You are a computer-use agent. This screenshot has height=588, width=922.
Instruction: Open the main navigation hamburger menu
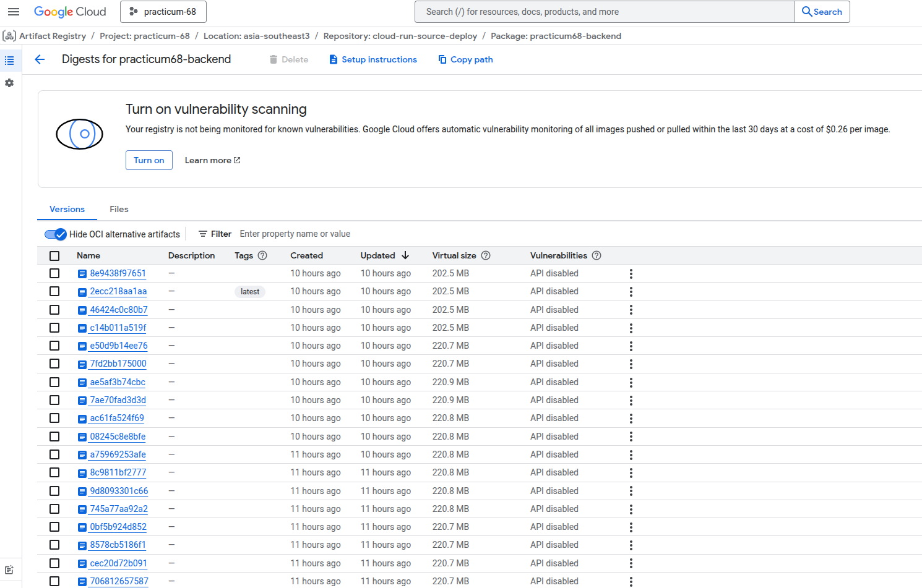pos(14,12)
